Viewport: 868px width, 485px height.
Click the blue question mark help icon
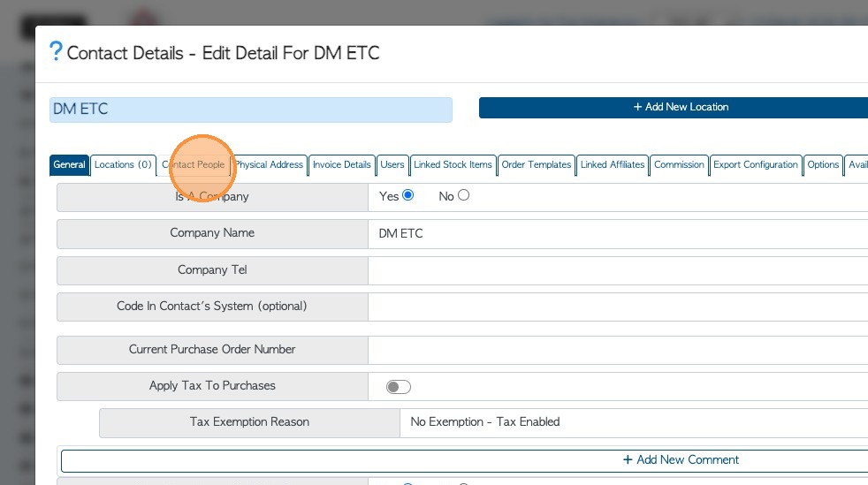click(x=56, y=51)
